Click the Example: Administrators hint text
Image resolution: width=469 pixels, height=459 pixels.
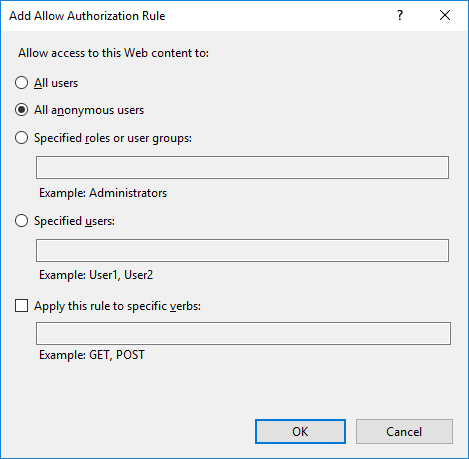coord(103,193)
